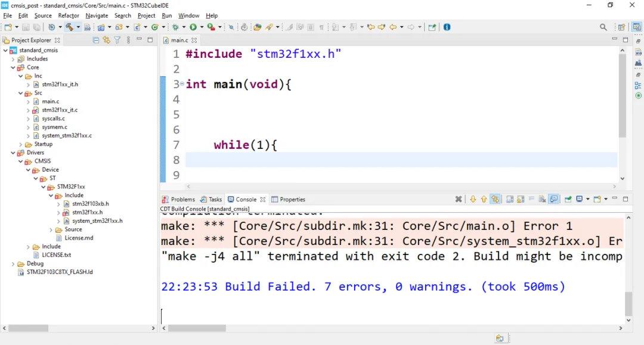Switch to the Problems tab
This screenshot has height=345, width=644.
[x=178, y=200]
